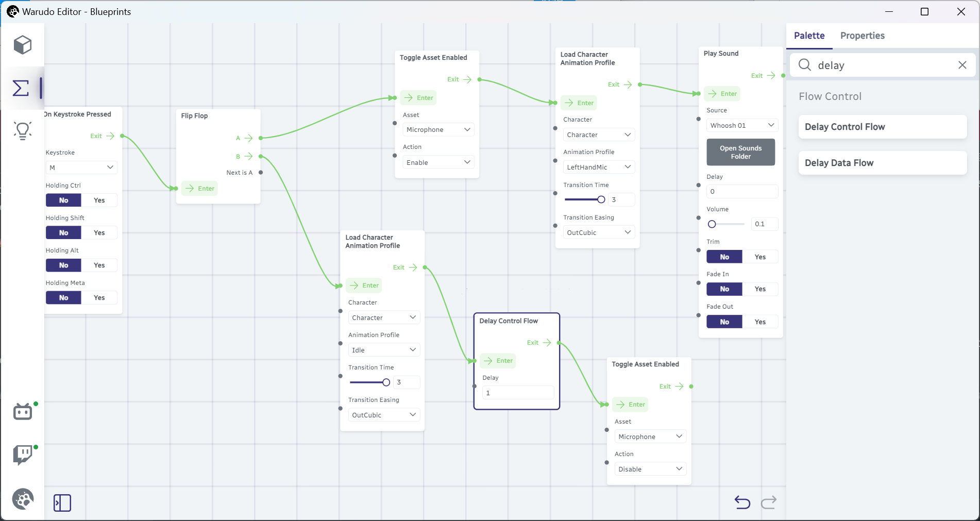Select the On Keystroke Pressed node title
This screenshot has width=980, height=521.
click(x=78, y=114)
